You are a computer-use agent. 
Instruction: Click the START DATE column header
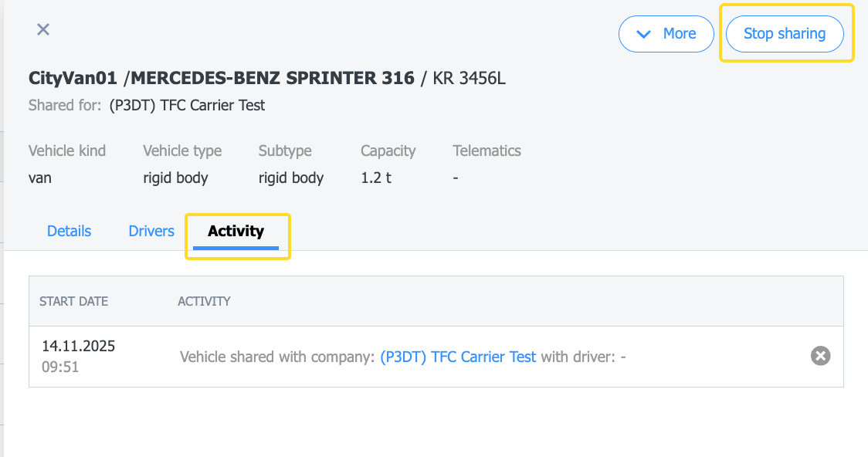73,301
